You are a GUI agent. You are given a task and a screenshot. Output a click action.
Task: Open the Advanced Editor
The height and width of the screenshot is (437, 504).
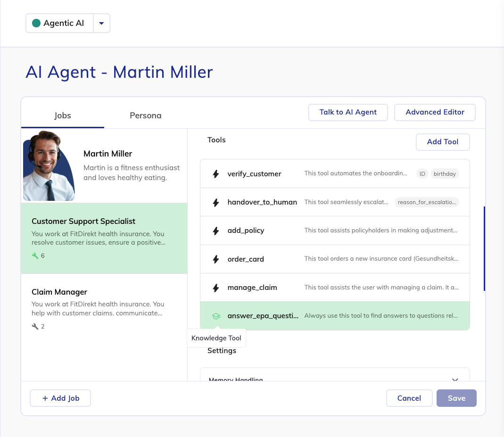(x=435, y=112)
